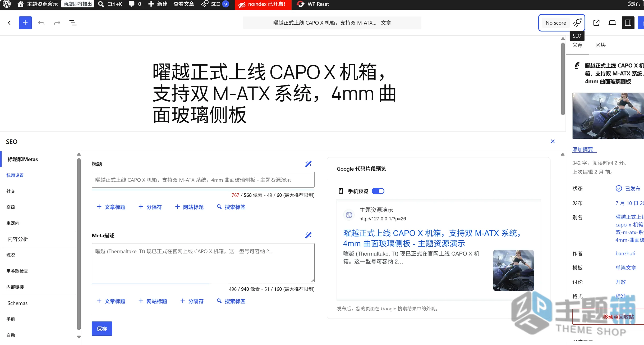Switch to the 区块 sidebar tab

point(600,45)
